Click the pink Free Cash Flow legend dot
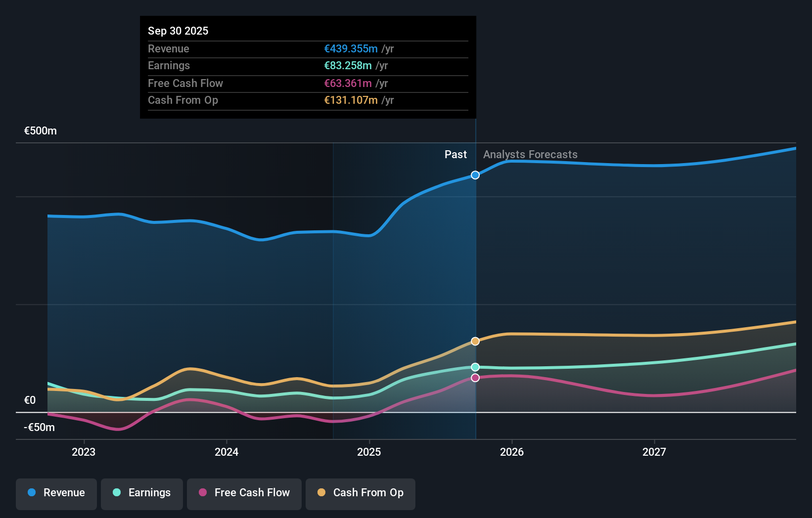 [x=203, y=493]
